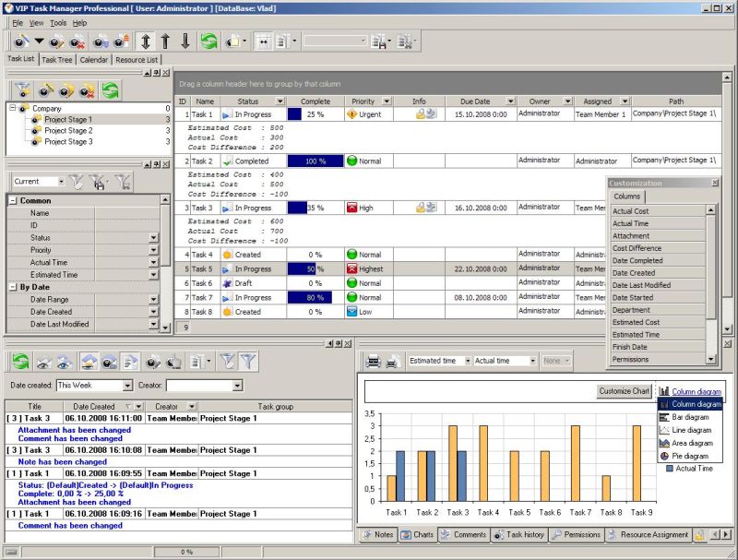Screen dimensions: 738x560
Task: Move selected task down using the down arrow icon
Action: pyautogui.click(x=186, y=41)
